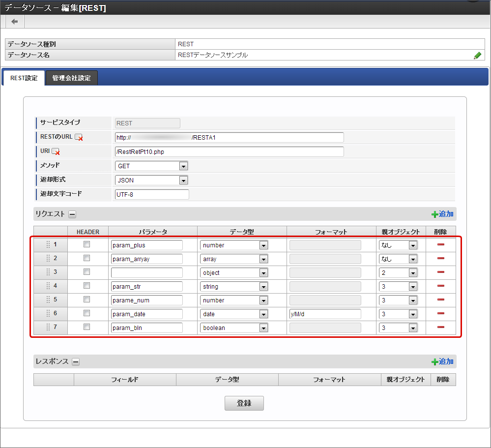Remove row 7 param_bln using red minus
491x448 pixels.
click(440, 327)
